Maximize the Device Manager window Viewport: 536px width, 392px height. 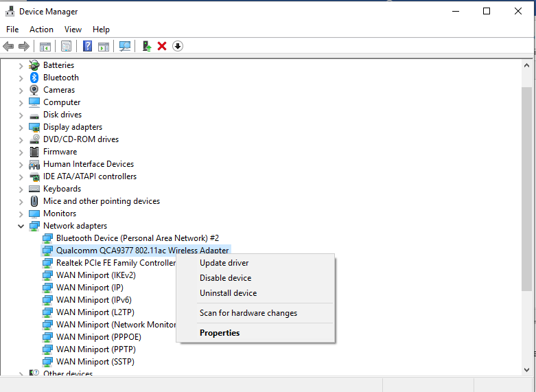click(487, 11)
